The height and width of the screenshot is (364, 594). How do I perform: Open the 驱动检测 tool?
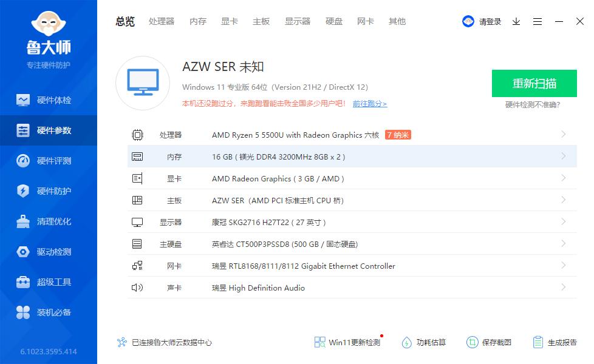click(49, 251)
